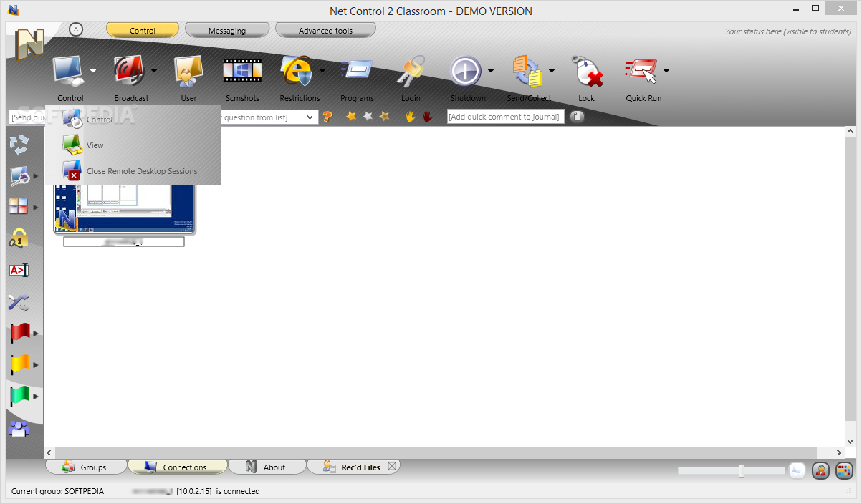Click the four colored squares sidebar icon
The image size is (862, 504).
tap(19, 207)
